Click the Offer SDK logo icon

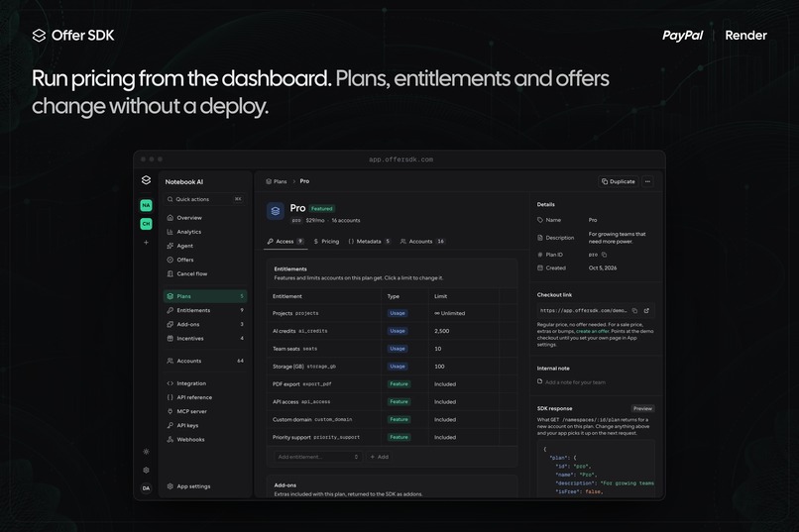point(39,35)
